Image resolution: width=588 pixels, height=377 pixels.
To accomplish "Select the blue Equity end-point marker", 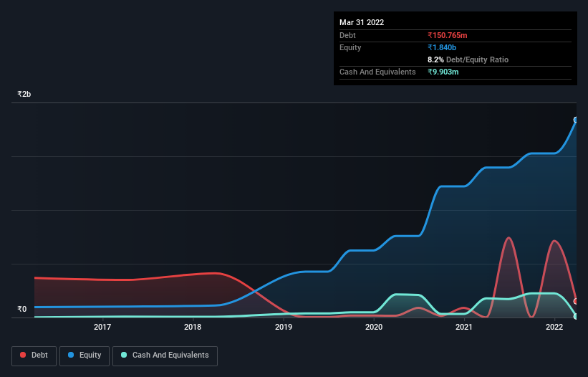I will [x=576, y=120].
